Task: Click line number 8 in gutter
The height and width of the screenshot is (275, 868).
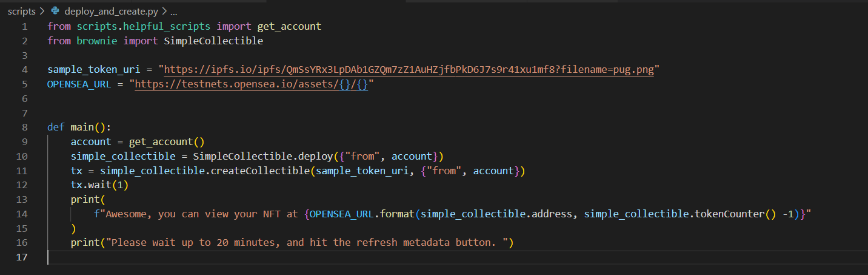Action: point(24,127)
